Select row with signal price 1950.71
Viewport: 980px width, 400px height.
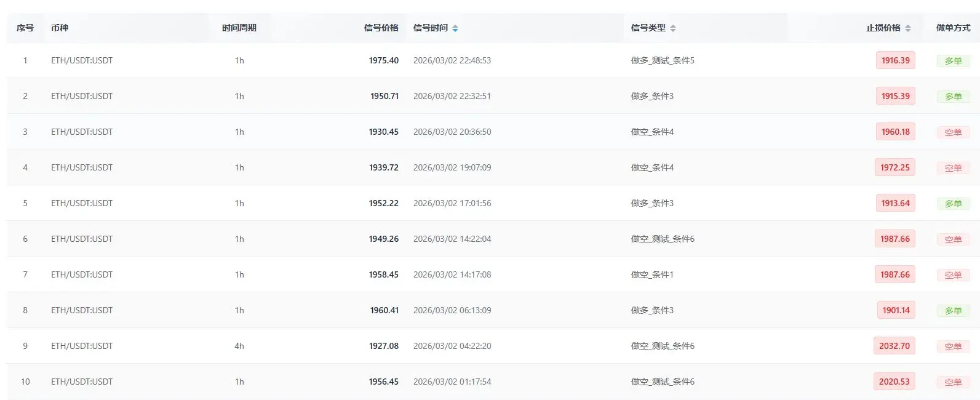pos(384,96)
